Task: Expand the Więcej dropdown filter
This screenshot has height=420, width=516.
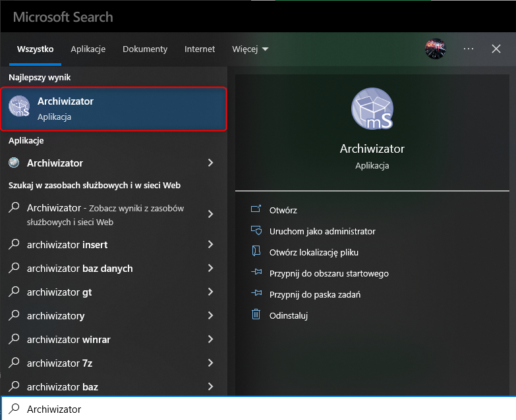Action: coord(250,49)
